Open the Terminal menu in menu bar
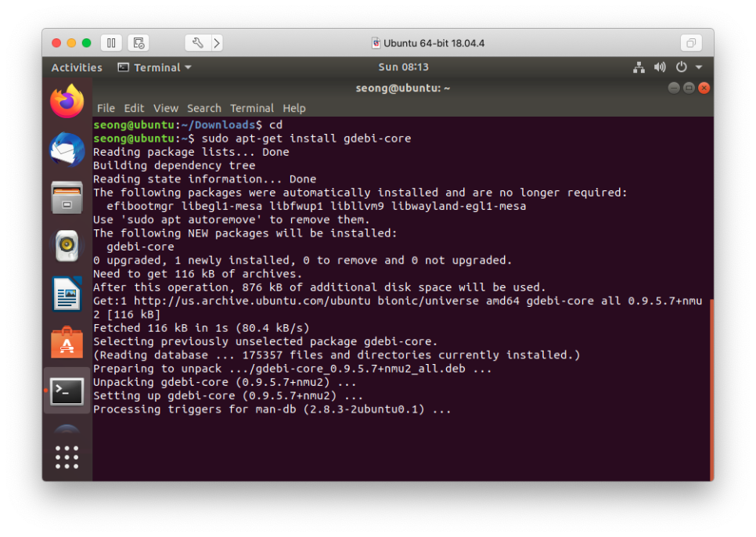The image size is (756, 537). 252,108
